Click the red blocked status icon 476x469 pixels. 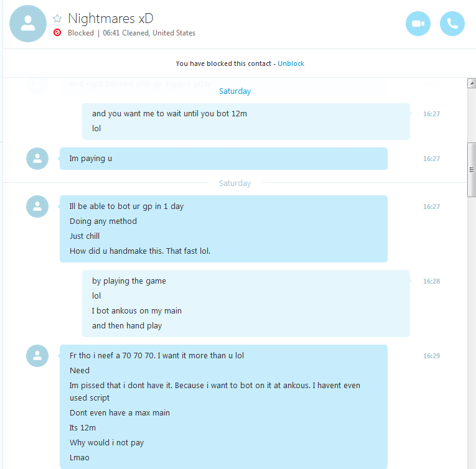[x=57, y=32]
